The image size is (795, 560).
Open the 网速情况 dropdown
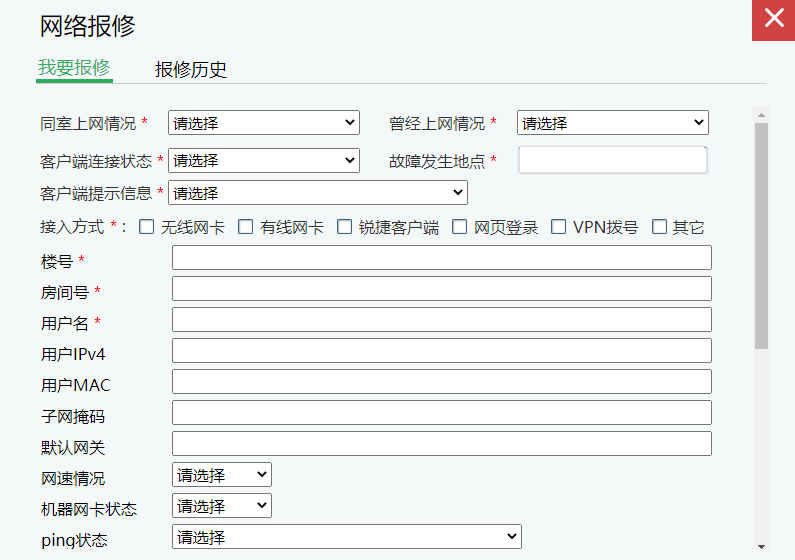click(x=222, y=475)
